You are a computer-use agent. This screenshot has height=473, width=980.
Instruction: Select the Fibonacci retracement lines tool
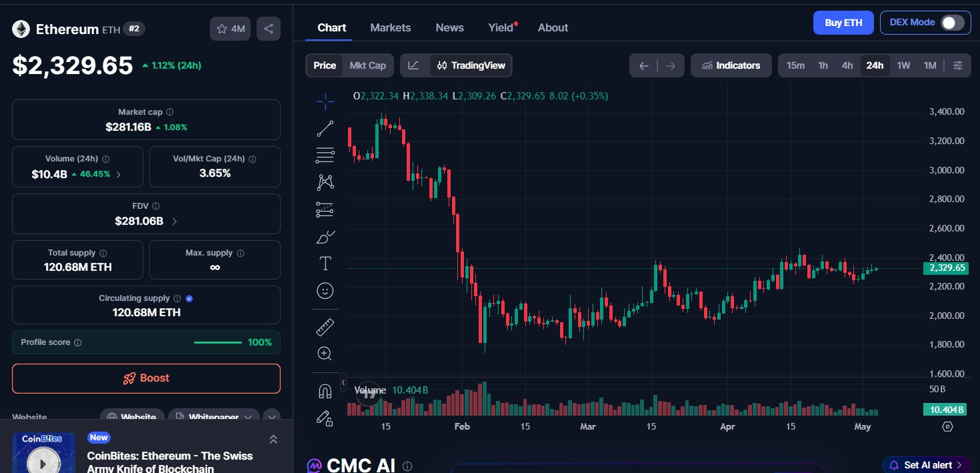[325, 155]
